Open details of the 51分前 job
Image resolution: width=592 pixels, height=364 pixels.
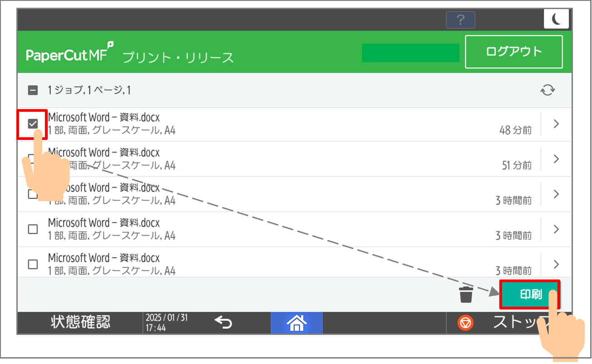coord(556,159)
